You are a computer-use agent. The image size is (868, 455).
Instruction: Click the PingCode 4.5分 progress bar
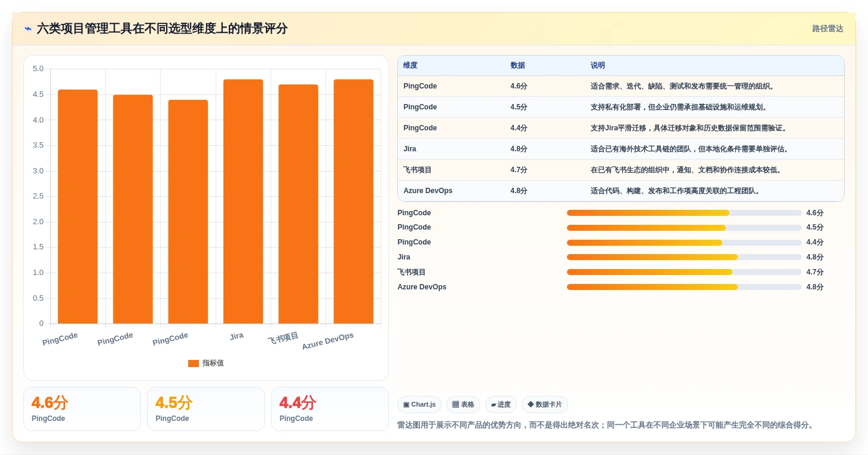point(684,228)
